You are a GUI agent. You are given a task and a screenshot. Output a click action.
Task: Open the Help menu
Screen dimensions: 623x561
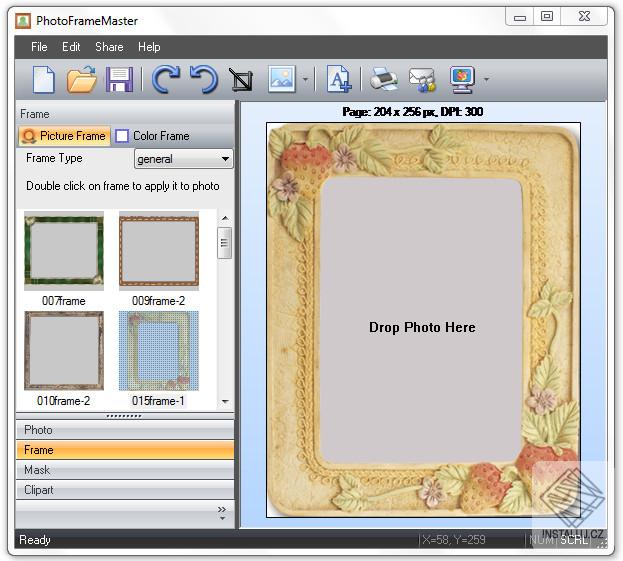point(149,47)
